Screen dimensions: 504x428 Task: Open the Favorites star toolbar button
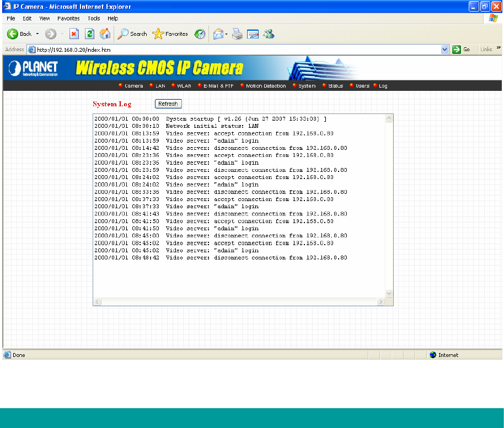[x=170, y=34]
